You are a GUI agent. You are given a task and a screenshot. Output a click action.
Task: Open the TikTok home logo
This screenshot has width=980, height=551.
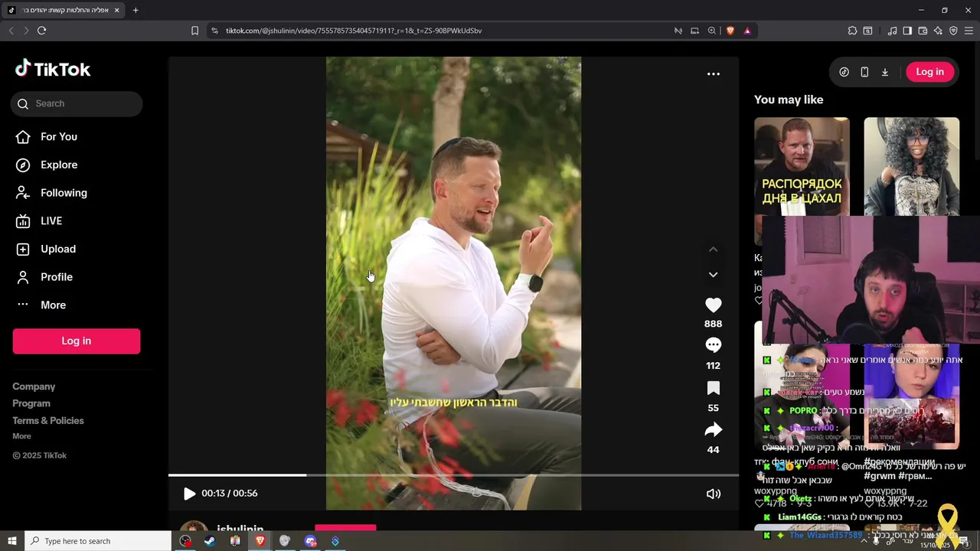coord(53,69)
